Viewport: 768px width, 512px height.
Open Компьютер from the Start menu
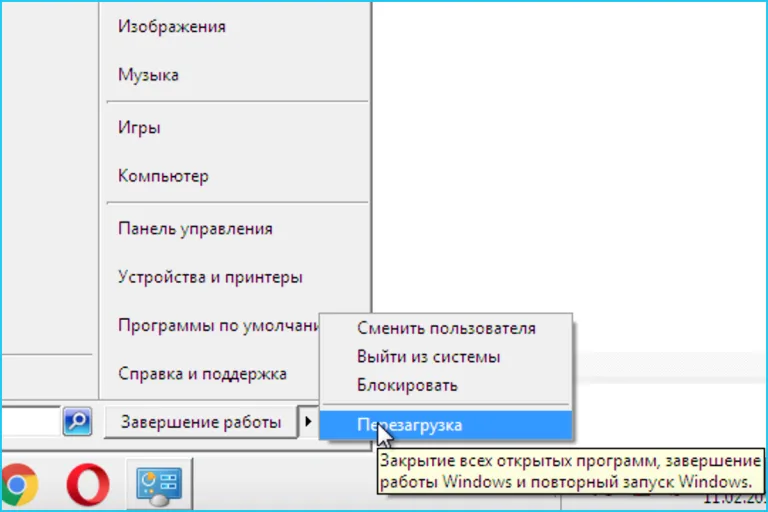point(163,176)
